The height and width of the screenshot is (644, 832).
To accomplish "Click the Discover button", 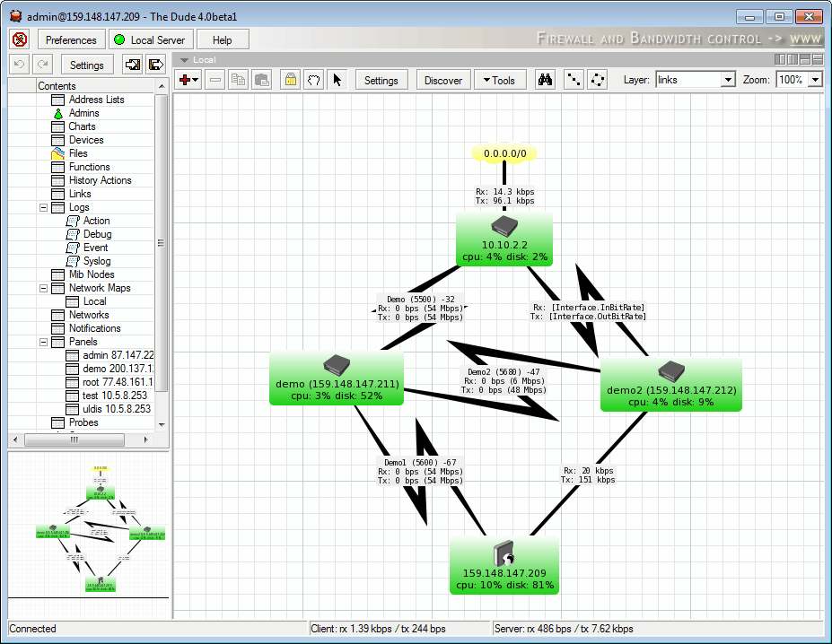I will pos(443,80).
